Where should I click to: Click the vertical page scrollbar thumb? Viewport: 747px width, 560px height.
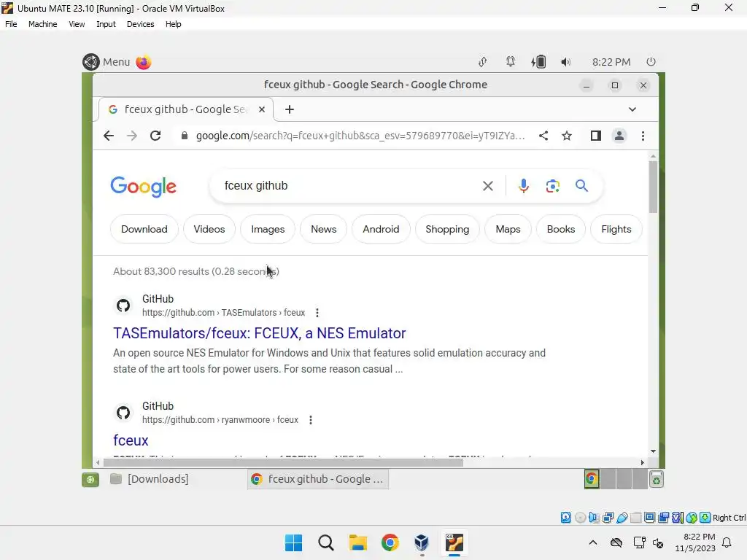tap(653, 187)
